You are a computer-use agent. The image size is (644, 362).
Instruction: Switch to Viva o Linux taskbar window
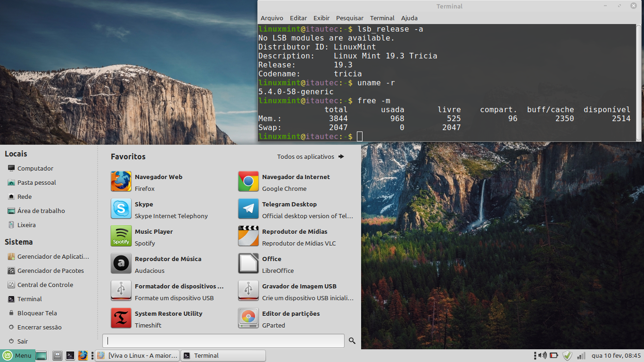138,355
